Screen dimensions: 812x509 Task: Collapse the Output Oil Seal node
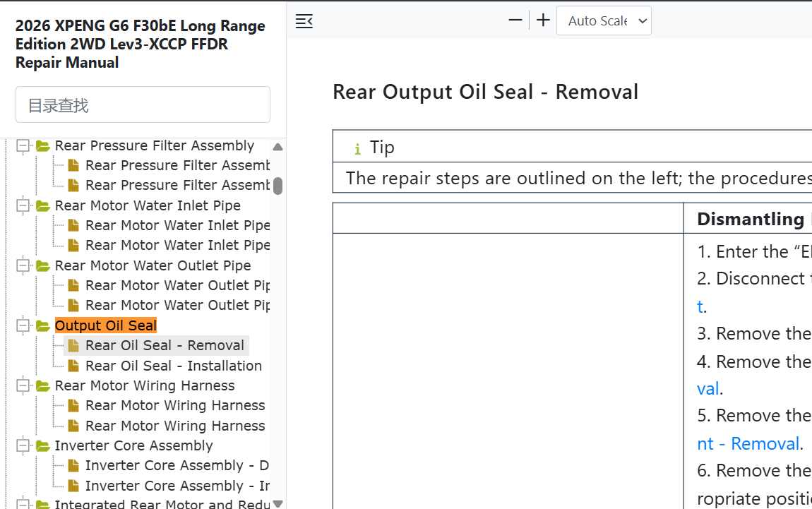[23, 325]
